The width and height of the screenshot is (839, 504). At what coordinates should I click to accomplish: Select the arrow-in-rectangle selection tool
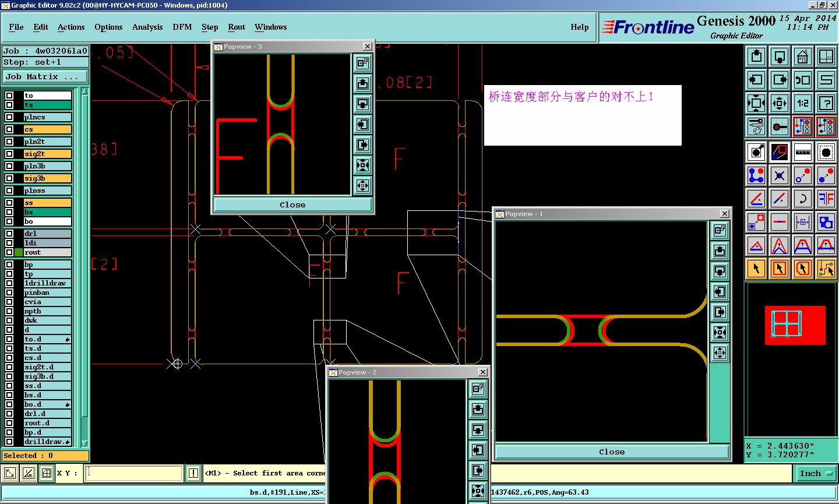pyautogui.click(x=780, y=269)
